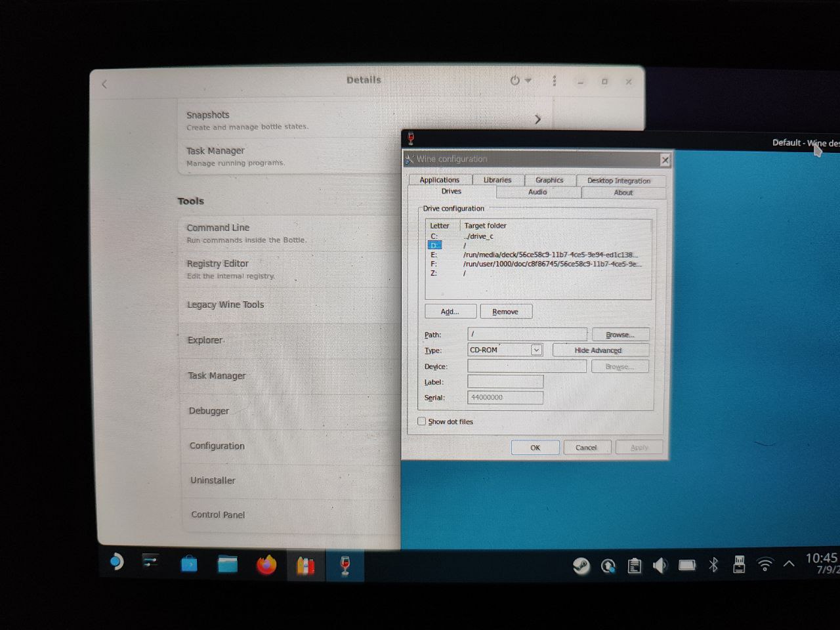
Task: Select drive Z: row in list
Action: 537,273
